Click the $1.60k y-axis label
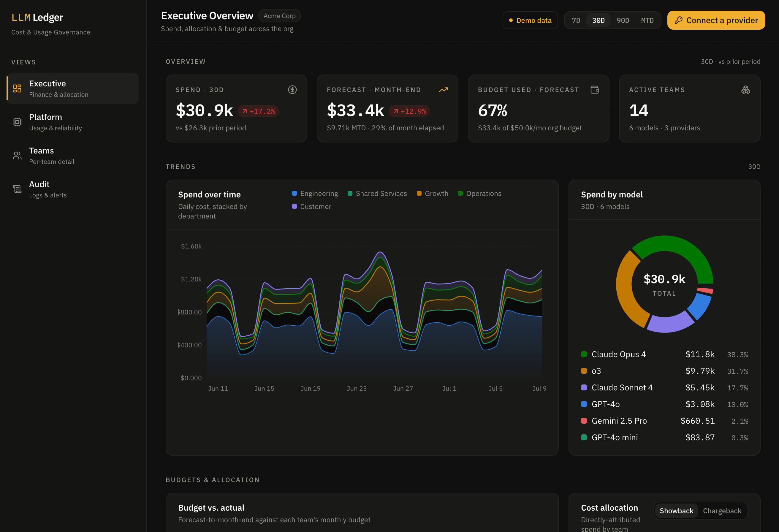Image resolution: width=779 pixels, height=532 pixels. pyautogui.click(x=191, y=246)
